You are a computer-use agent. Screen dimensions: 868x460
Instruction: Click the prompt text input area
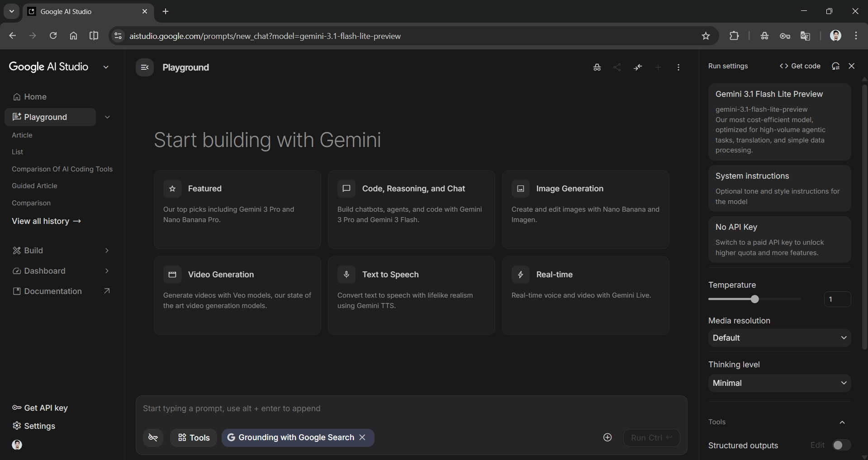[411, 408]
